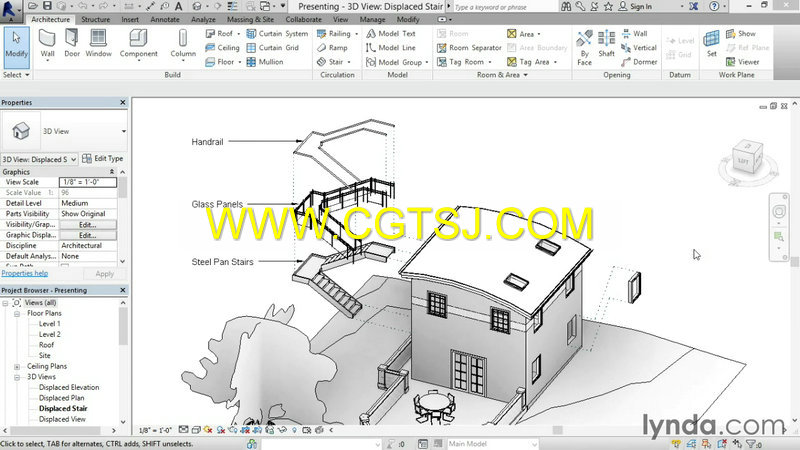800x450 pixels.
Task: Click the By Face opening tool
Action: 584,47
